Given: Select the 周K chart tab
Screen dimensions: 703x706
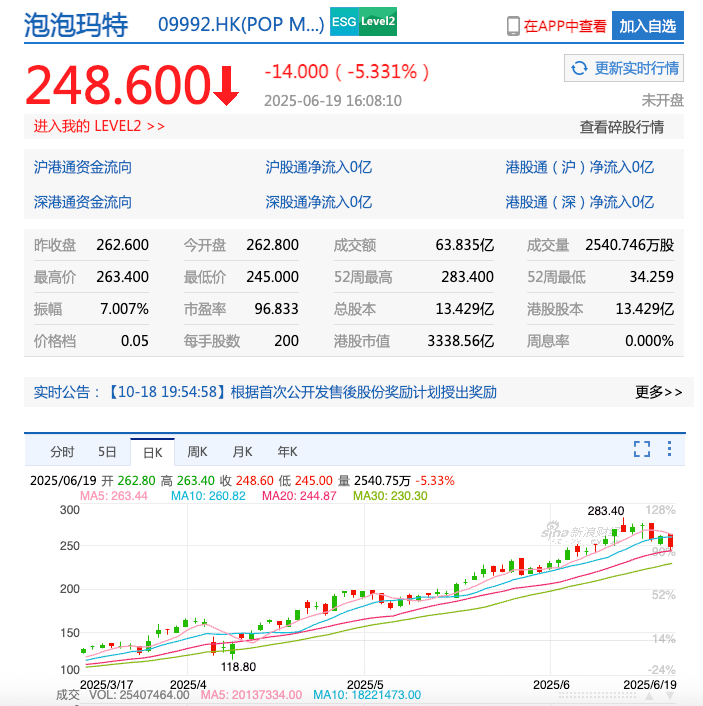Looking at the screenshot, I should pos(197,451).
